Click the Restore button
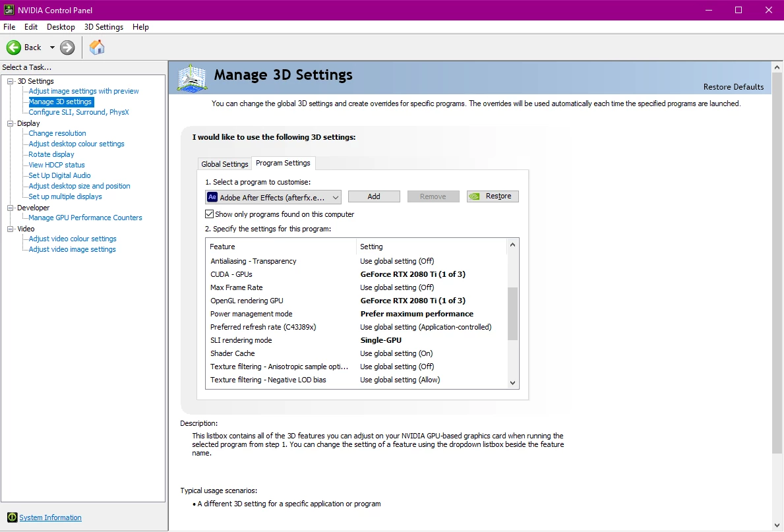The height and width of the screenshot is (532, 784). [x=493, y=196]
